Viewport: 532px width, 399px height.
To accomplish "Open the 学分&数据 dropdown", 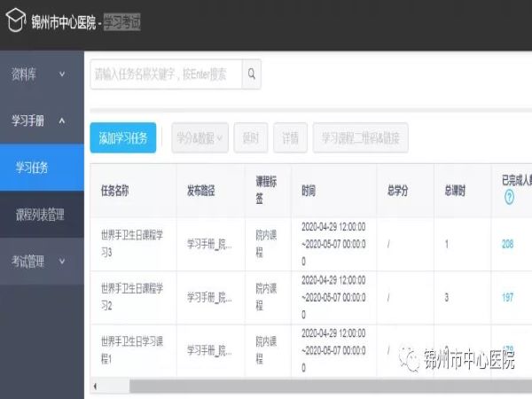I will [x=199, y=137].
